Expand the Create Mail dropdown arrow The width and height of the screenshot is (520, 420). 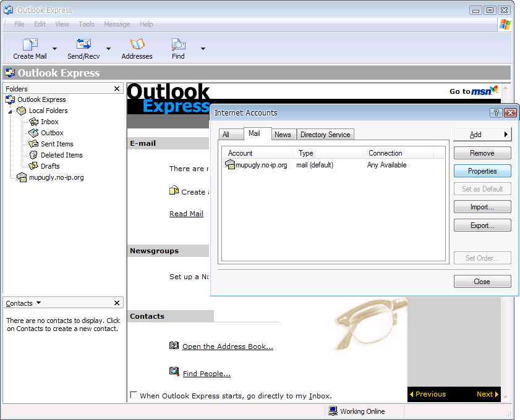pos(54,49)
